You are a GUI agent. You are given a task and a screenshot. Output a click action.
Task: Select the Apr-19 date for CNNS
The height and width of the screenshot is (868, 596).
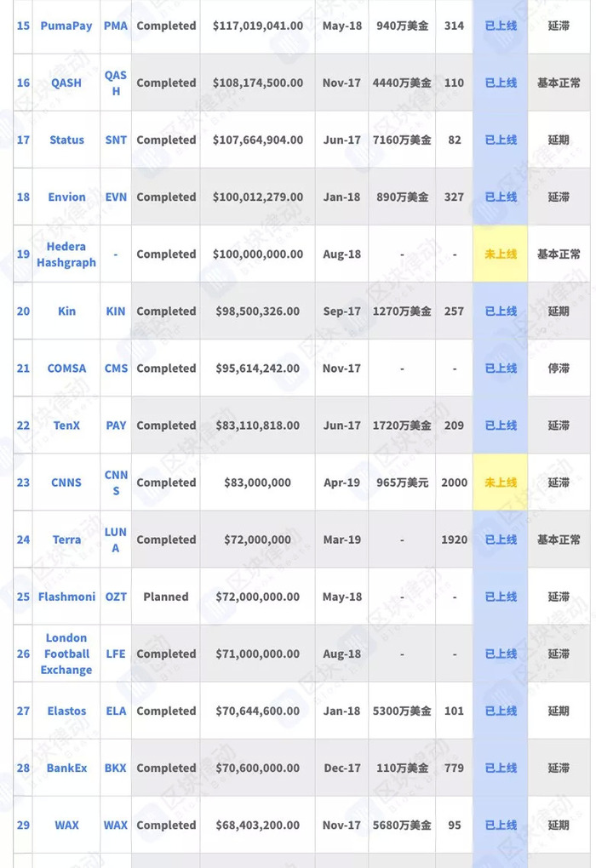click(341, 483)
